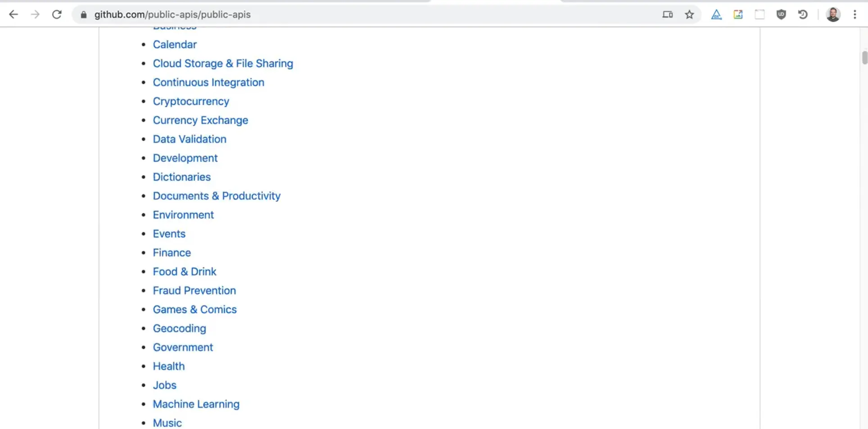Navigate to the Fraud Prevention section
Viewport: 868px width, 429px height.
pos(194,291)
